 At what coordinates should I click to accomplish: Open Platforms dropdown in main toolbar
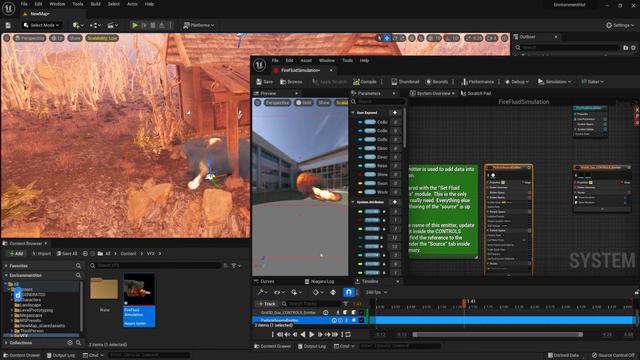(199, 25)
